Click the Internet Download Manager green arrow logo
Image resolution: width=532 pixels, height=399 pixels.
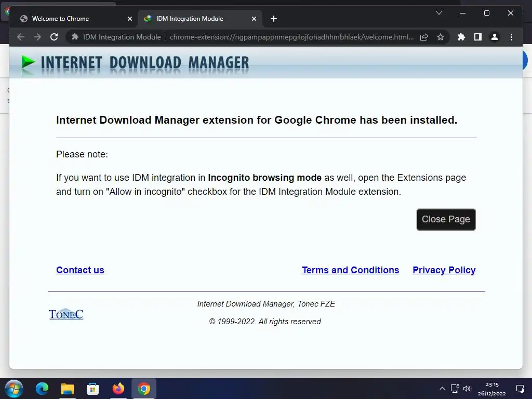pyautogui.click(x=28, y=63)
